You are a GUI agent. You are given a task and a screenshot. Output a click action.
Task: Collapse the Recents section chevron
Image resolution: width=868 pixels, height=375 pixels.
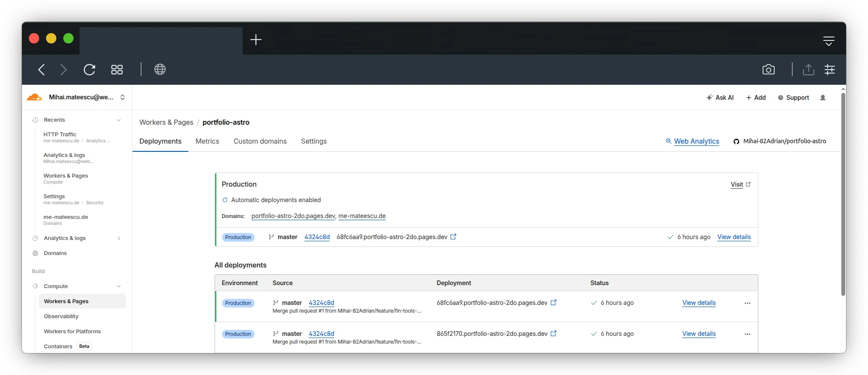pos(119,120)
